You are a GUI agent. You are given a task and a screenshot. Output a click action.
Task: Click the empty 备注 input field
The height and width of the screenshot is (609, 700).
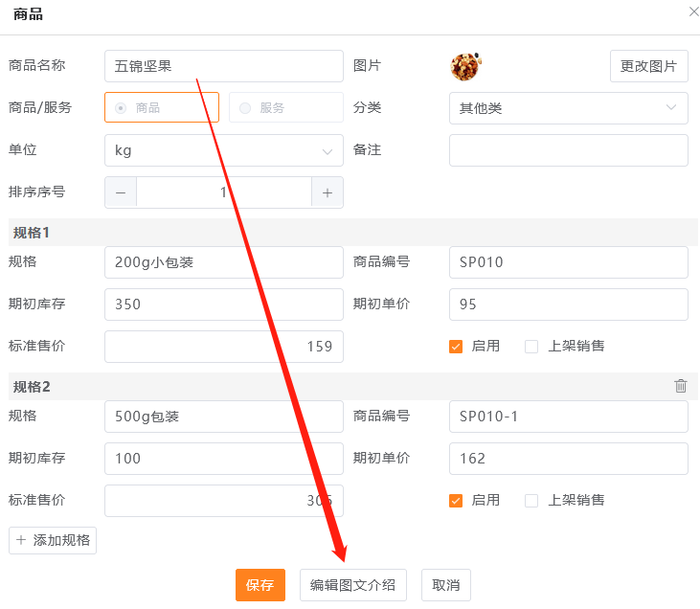coord(568,150)
